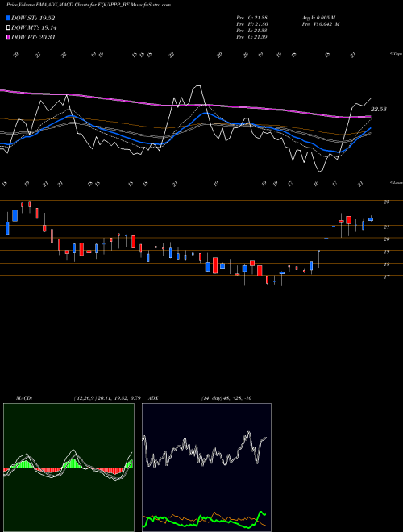Click the latest blue candlestick at far right
The width and height of the screenshot is (403, 532).
point(371,218)
